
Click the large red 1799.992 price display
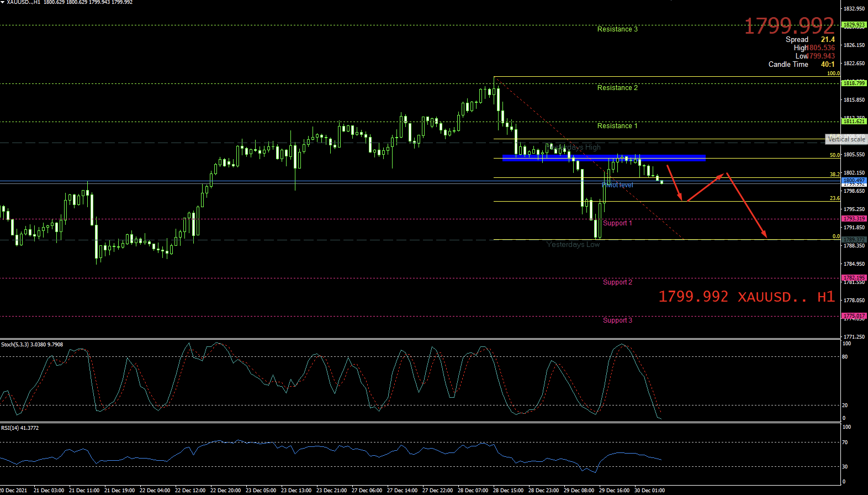pyautogui.click(x=789, y=26)
